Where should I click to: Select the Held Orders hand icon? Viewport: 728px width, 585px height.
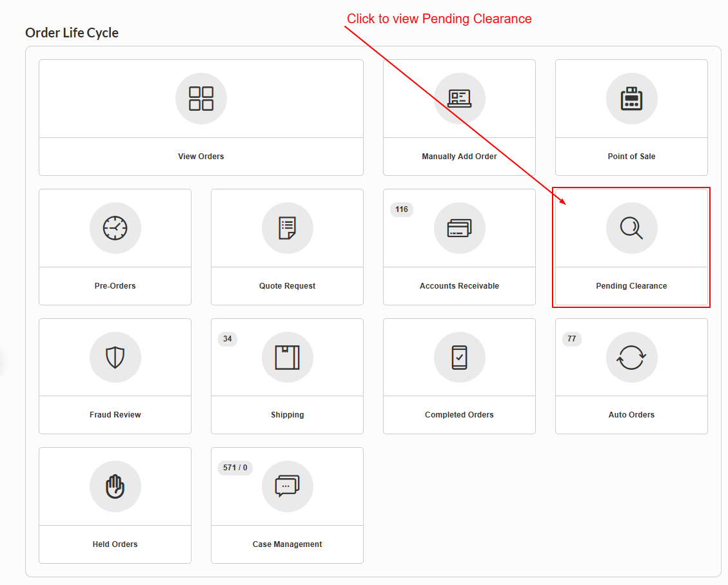[x=115, y=486]
